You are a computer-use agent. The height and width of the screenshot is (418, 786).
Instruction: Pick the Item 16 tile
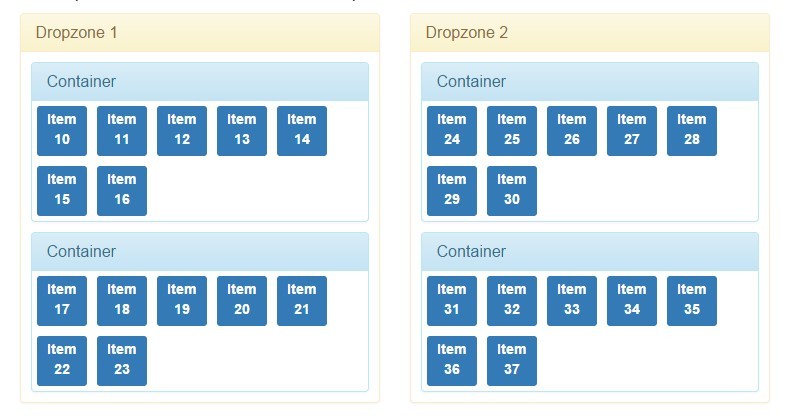tap(122, 191)
